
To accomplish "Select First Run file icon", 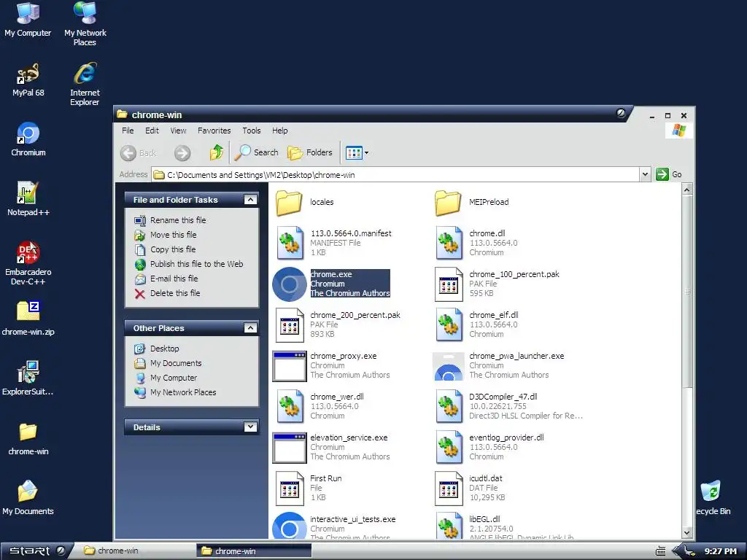I will (x=290, y=488).
